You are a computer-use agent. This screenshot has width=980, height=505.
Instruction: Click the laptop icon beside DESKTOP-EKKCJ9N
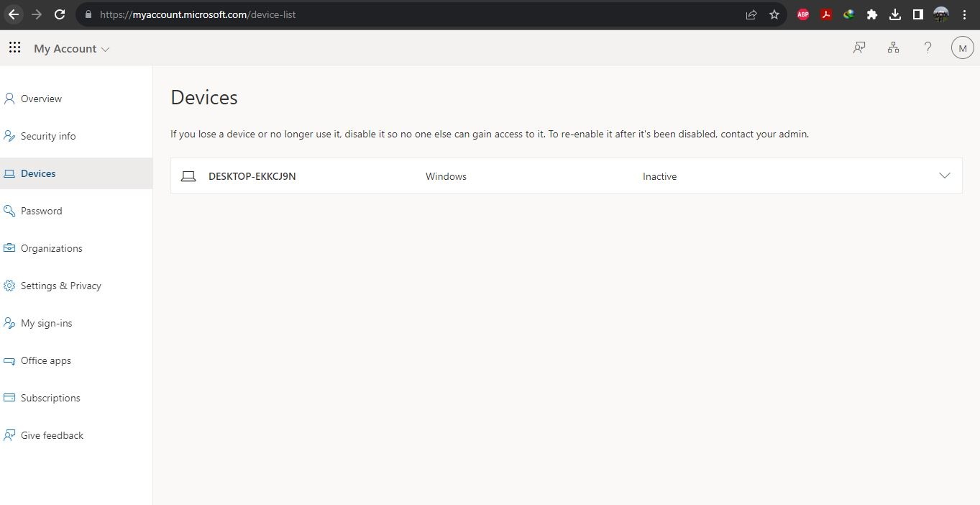click(x=188, y=176)
